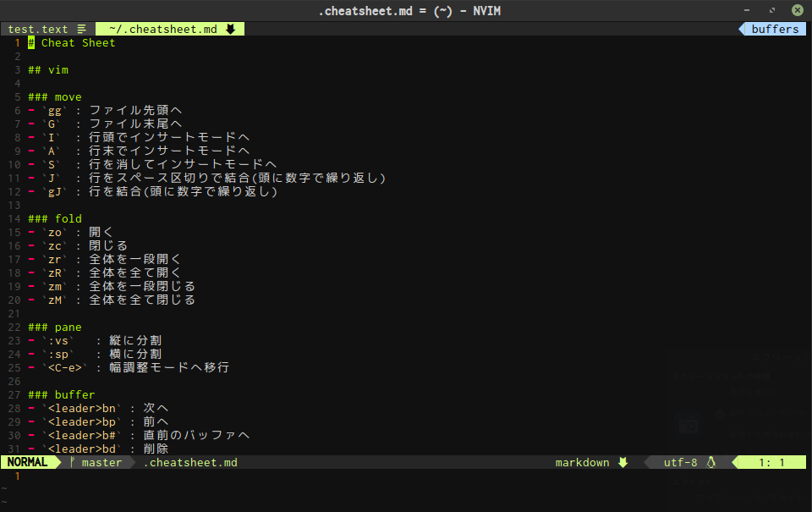812x512 pixels.
Task: Click the `<leader>bd` buffer command
Action: pos(82,449)
